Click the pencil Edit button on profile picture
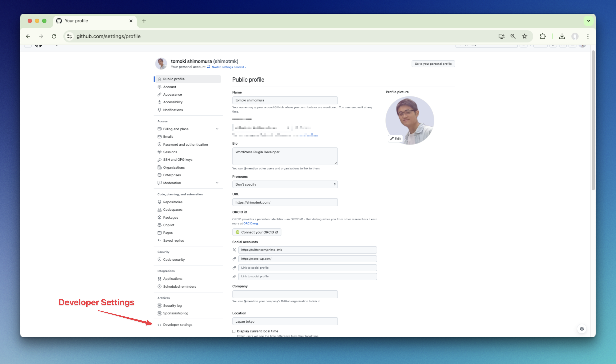The image size is (616, 364). tap(395, 139)
